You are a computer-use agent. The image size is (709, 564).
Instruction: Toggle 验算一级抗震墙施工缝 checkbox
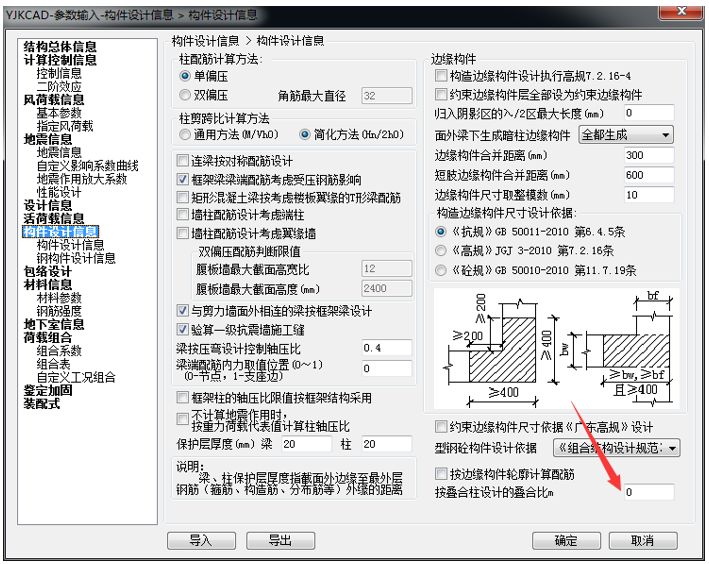click(182, 329)
